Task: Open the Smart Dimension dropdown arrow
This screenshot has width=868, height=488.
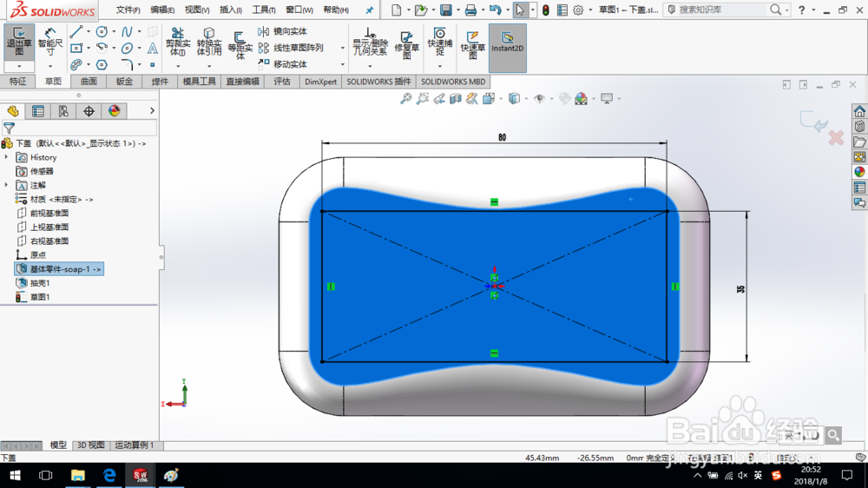Action: tap(49, 67)
